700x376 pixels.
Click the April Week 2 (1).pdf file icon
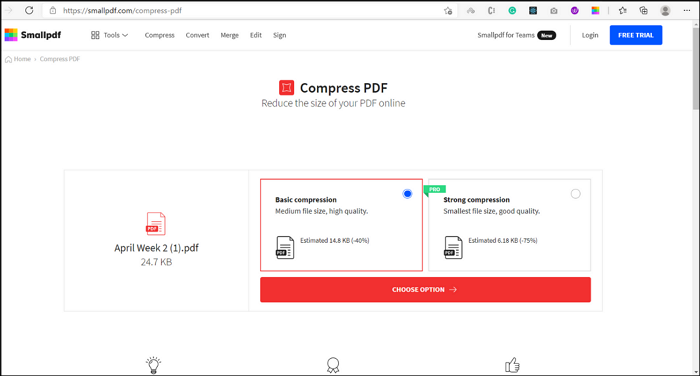click(156, 223)
